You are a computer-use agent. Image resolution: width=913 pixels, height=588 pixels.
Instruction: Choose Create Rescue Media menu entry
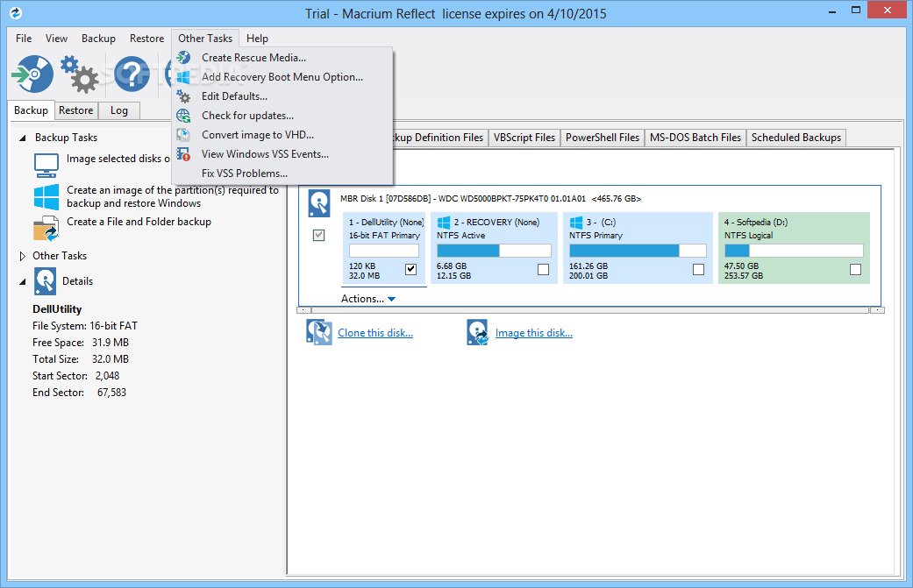[x=282, y=58]
